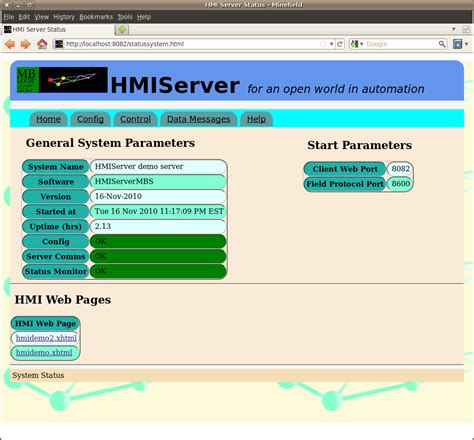Open the hmidemo.xhtml link
Viewport: 474px width, 440px height.
(x=44, y=353)
